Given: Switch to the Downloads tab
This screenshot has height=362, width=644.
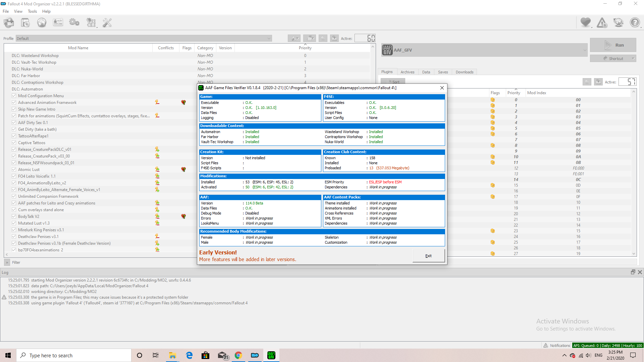Looking at the screenshot, I should [x=464, y=72].
